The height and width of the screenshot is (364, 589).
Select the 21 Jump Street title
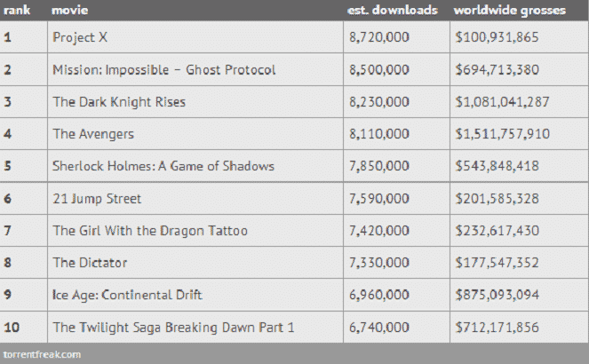coord(97,199)
